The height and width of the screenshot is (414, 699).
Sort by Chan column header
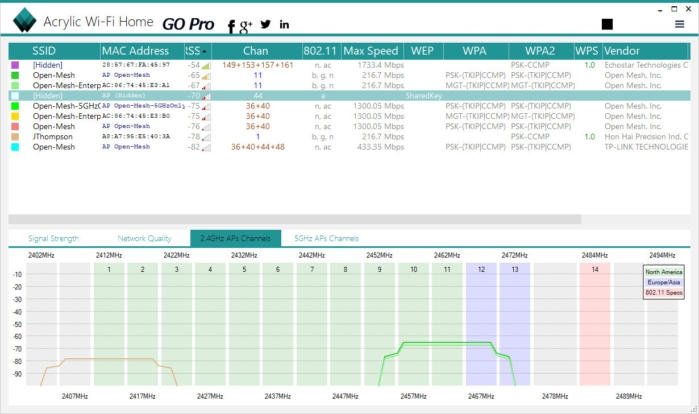tap(256, 51)
